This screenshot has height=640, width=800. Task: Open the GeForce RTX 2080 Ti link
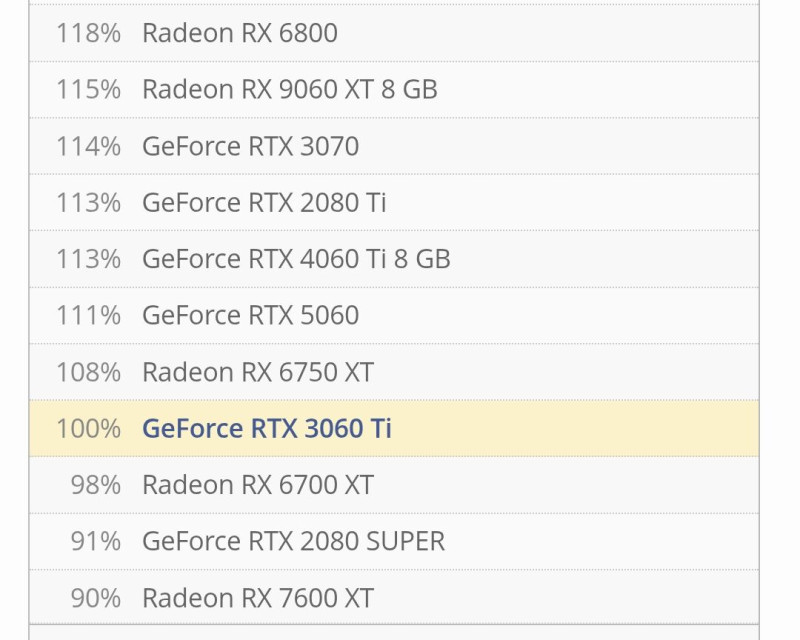[264, 202]
